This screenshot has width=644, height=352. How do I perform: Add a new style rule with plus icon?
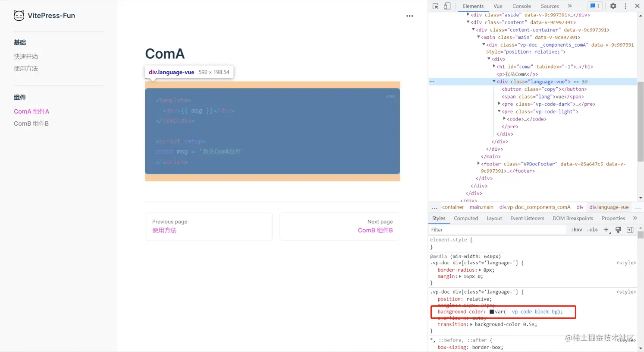(606, 230)
